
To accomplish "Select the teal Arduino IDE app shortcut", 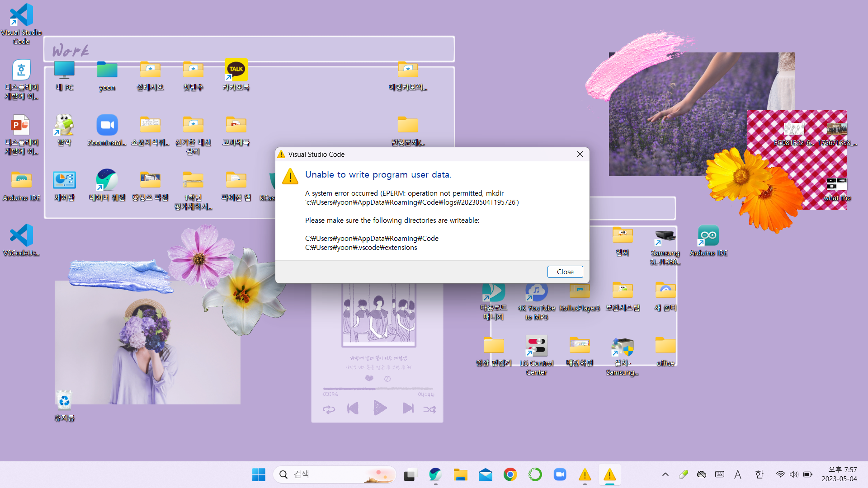I will [708, 240].
